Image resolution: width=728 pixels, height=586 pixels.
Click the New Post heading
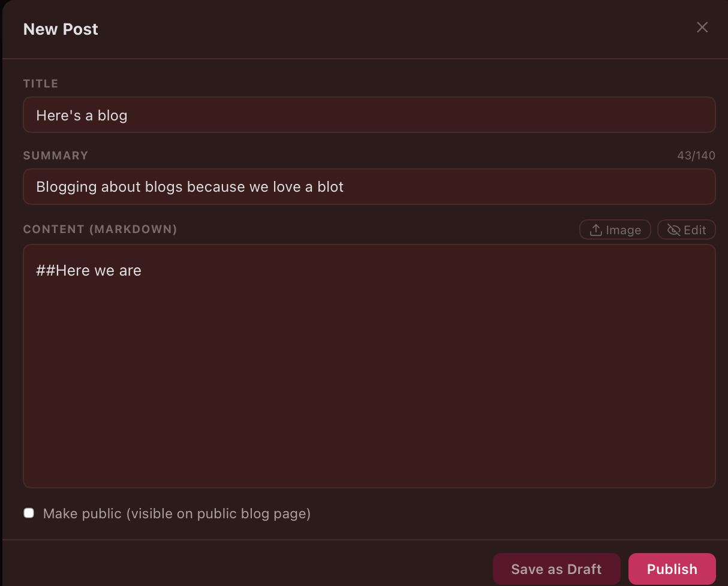click(61, 29)
